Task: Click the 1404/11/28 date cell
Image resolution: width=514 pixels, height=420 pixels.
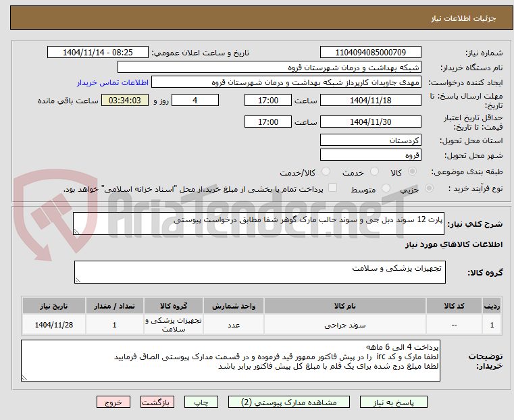Action: pos(54,325)
